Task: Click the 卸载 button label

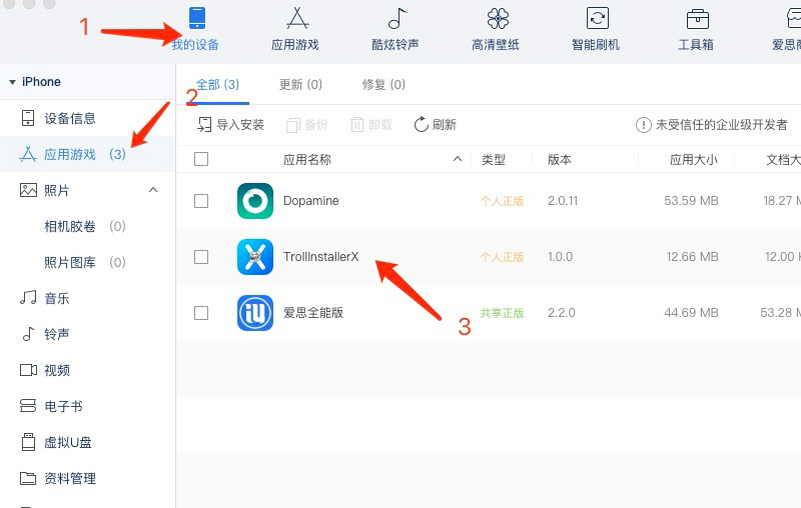Action: [380, 125]
